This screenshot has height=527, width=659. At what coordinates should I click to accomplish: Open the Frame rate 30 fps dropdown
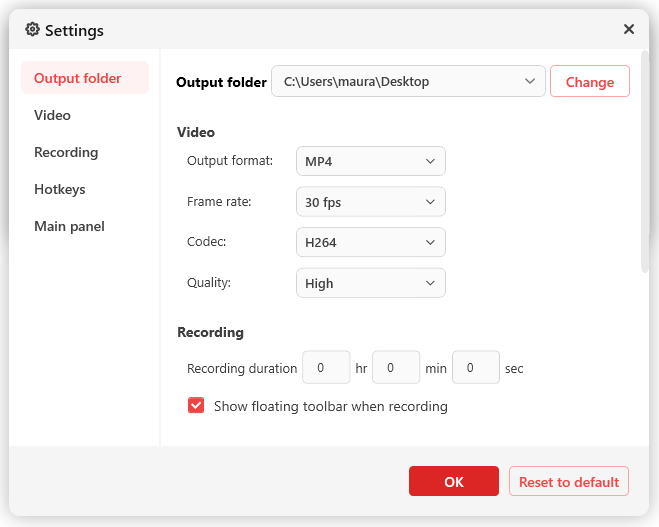(x=371, y=202)
